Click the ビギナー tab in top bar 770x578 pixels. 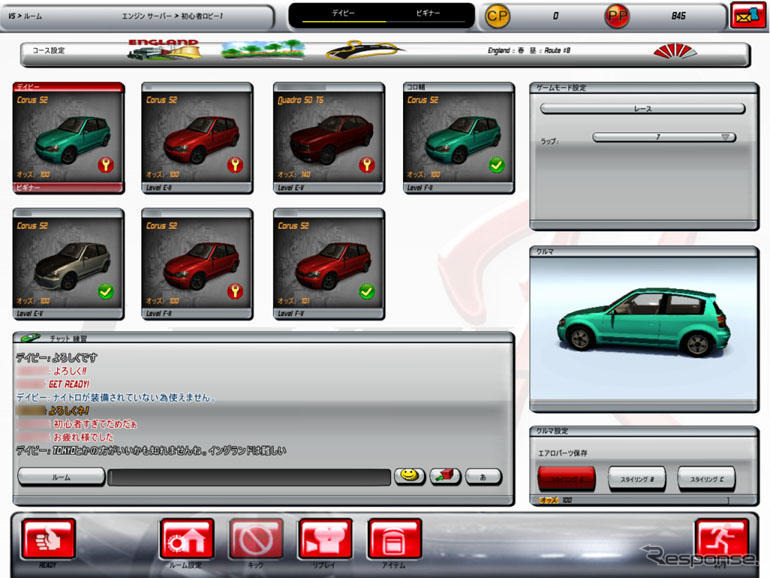pyautogui.click(x=428, y=13)
